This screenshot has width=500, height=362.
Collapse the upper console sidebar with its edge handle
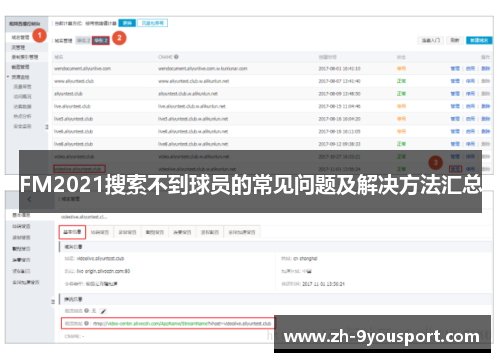[x=47, y=127]
